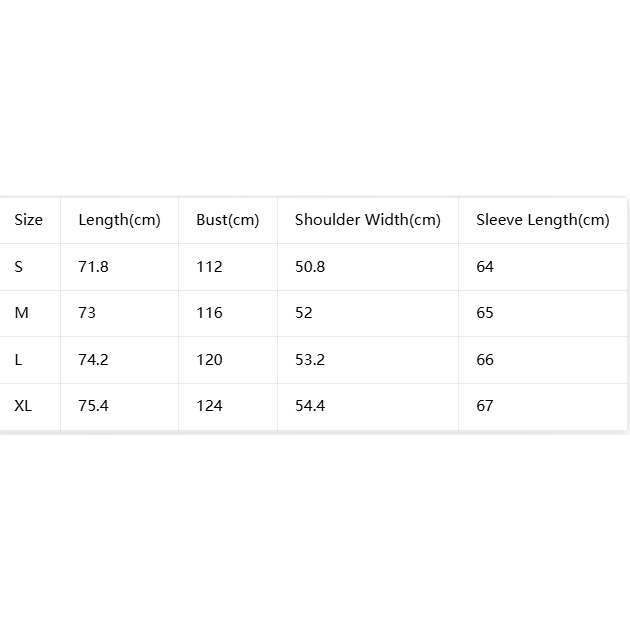
Task: Click the 116 bust cell
Action: coord(209,313)
